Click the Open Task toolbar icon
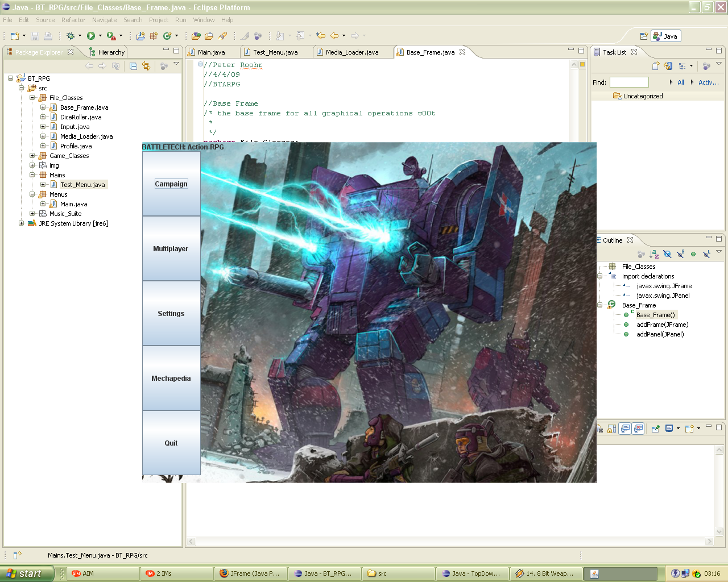The image size is (728, 582). [x=209, y=36]
